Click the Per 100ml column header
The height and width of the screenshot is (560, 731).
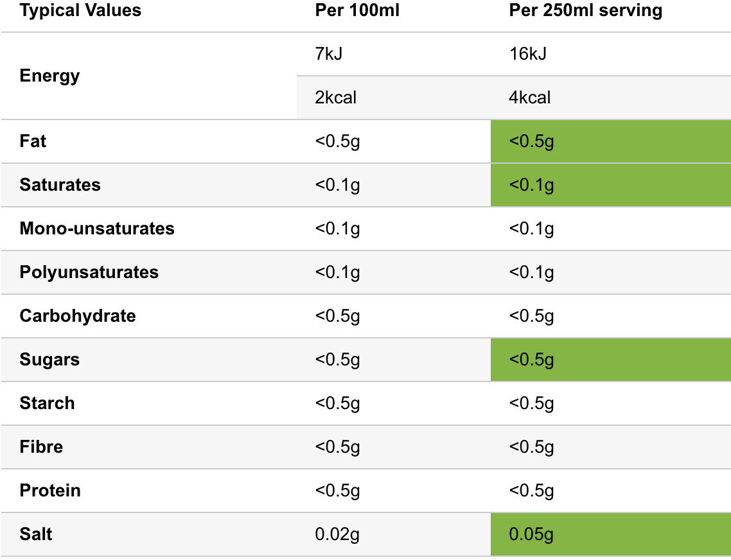pos(357,11)
